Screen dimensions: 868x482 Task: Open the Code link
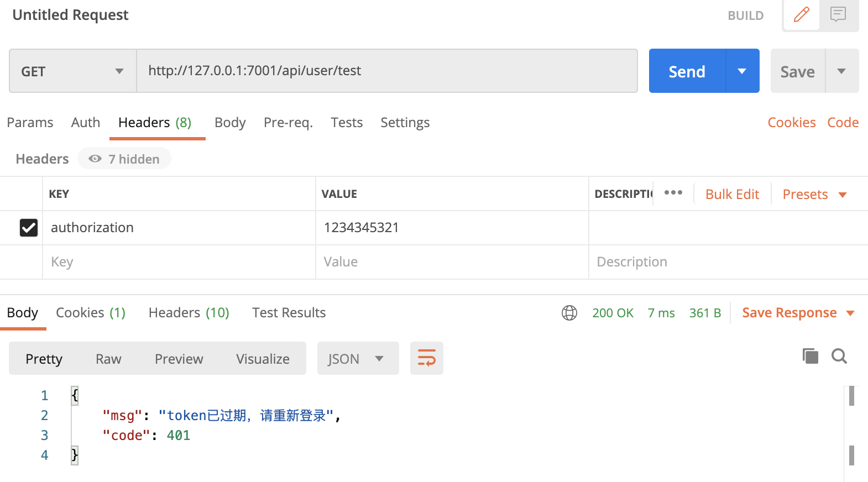[843, 122]
